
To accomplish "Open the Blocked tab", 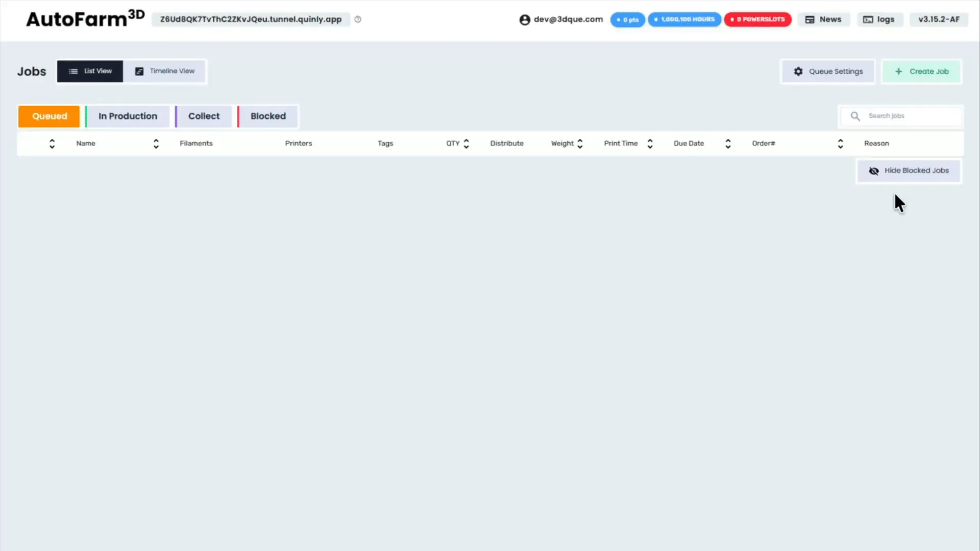I will coord(268,116).
